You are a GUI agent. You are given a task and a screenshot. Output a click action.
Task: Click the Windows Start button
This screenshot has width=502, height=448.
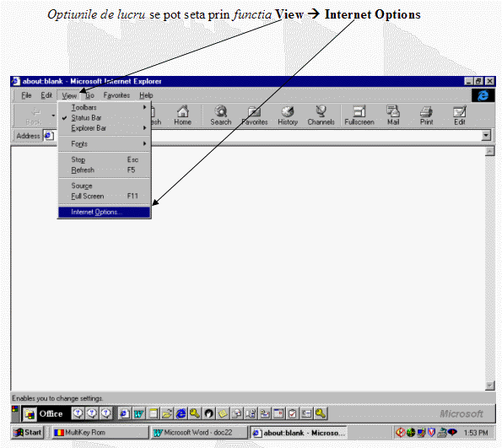[x=27, y=433]
